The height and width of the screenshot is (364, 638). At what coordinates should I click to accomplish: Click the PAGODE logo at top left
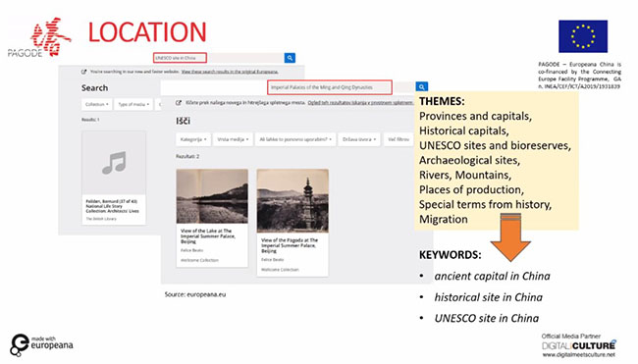pos(39,37)
